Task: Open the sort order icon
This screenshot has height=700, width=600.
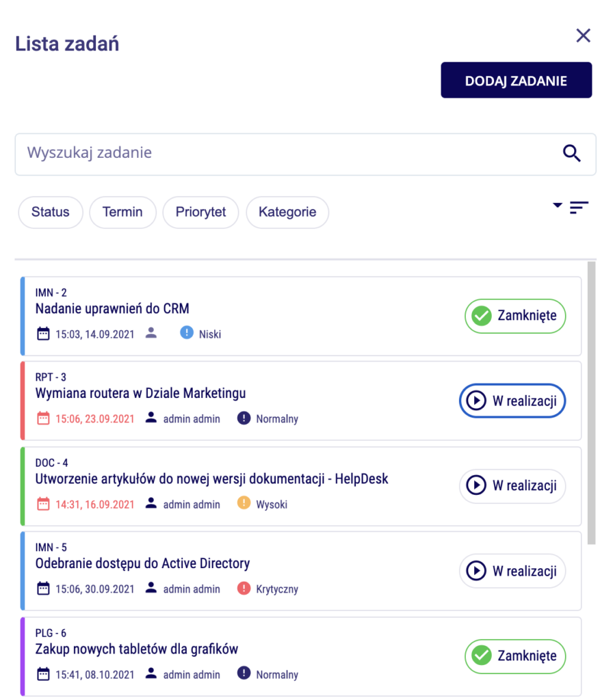Action: tap(579, 208)
